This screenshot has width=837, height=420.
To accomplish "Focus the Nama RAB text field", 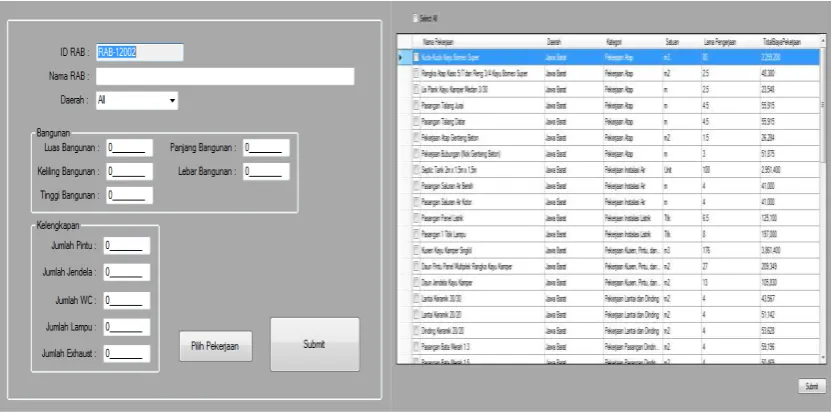I will [x=225, y=76].
